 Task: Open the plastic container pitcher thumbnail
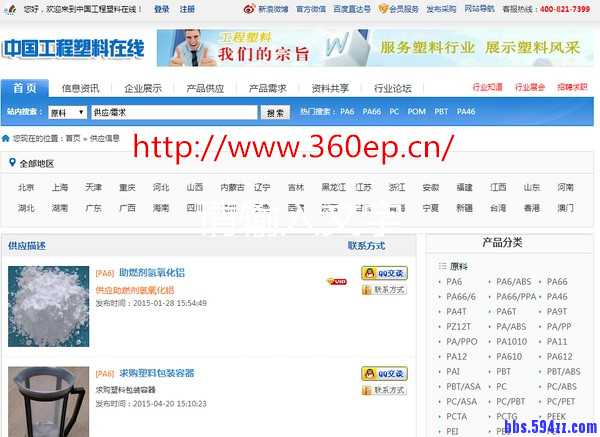[49, 402]
